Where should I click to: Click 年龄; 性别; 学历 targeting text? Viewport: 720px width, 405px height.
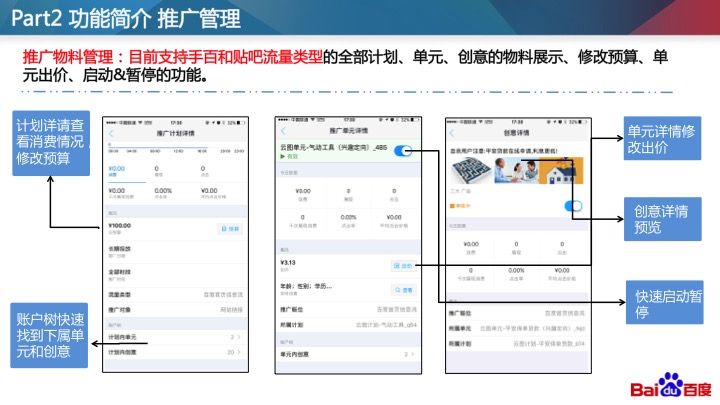[306, 286]
